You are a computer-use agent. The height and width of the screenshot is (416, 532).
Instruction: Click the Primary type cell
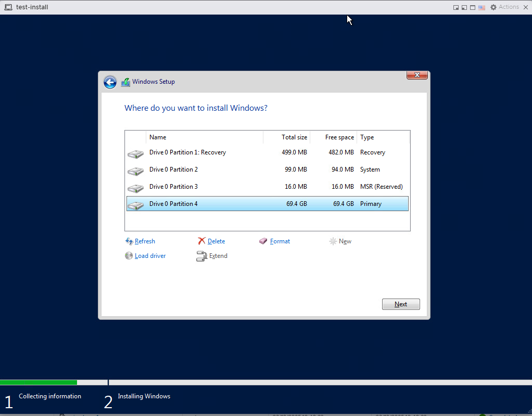click(371, 204)
